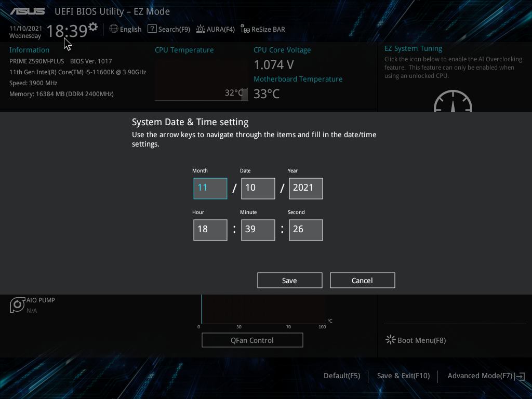Image resolution: width=532 pixels, height=399 pixels.
Task: Click the N/A value under AIO PUMP
Action: 32,311
